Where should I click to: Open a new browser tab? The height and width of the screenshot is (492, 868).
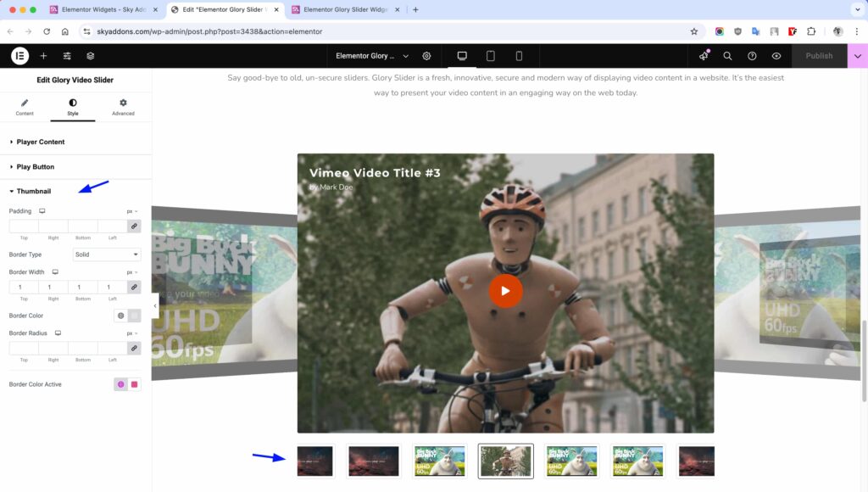point(415,9)
